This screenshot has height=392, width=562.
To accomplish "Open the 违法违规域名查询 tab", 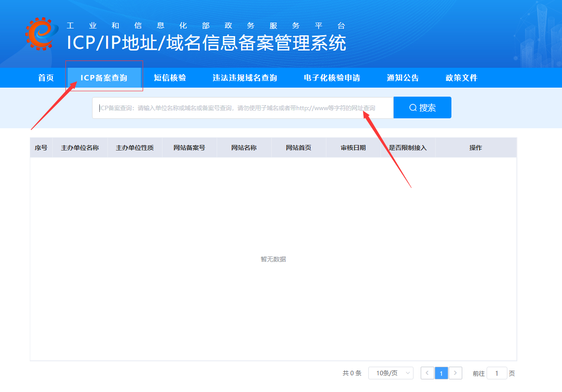I will point(245,78).
